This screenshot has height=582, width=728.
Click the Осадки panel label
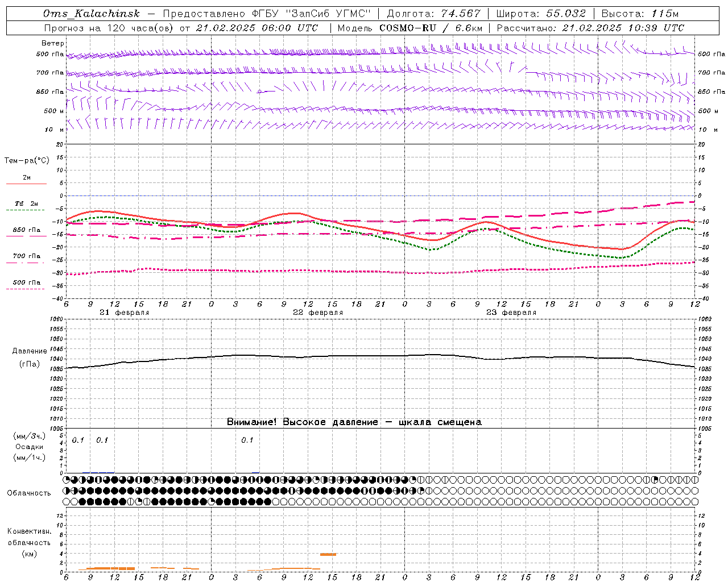30,447
